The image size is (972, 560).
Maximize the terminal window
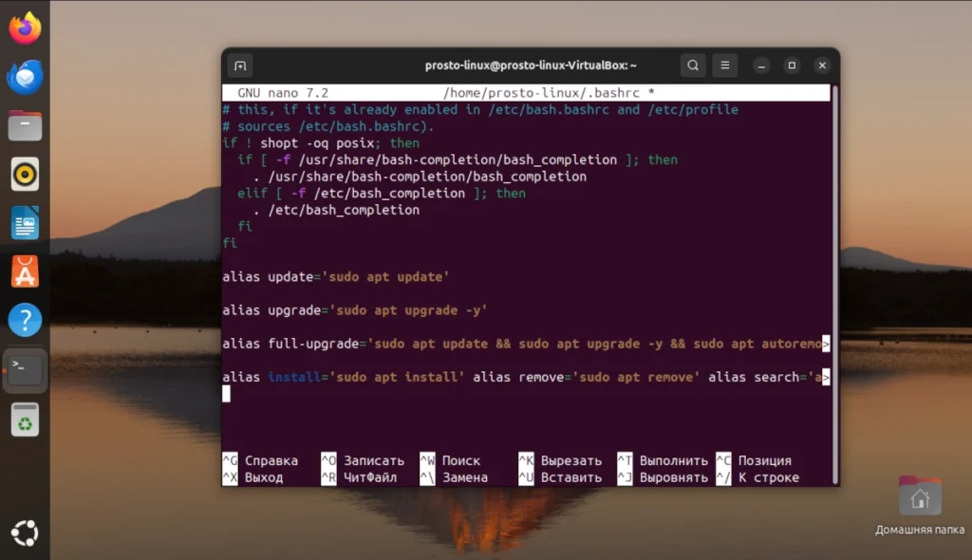tap(792, 65)
